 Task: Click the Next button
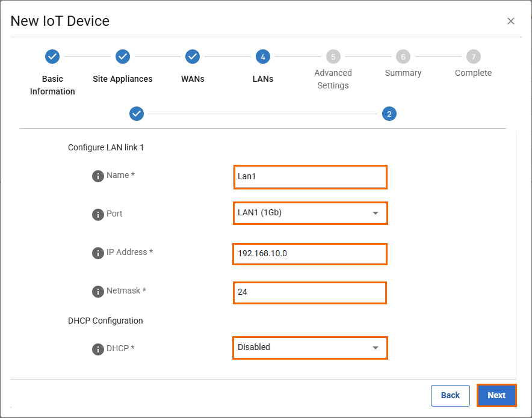tap(496, 395)
